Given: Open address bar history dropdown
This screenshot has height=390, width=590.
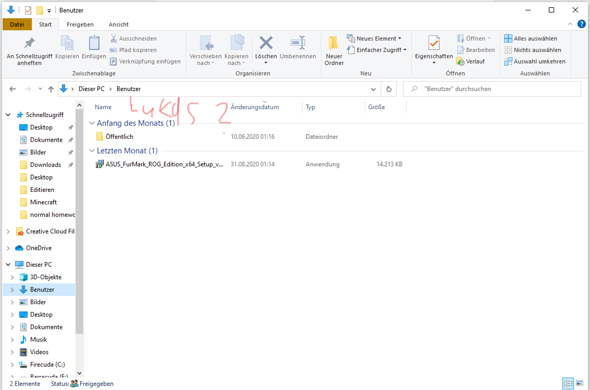Looking at the screenshot, I should (x=373, y=89).
